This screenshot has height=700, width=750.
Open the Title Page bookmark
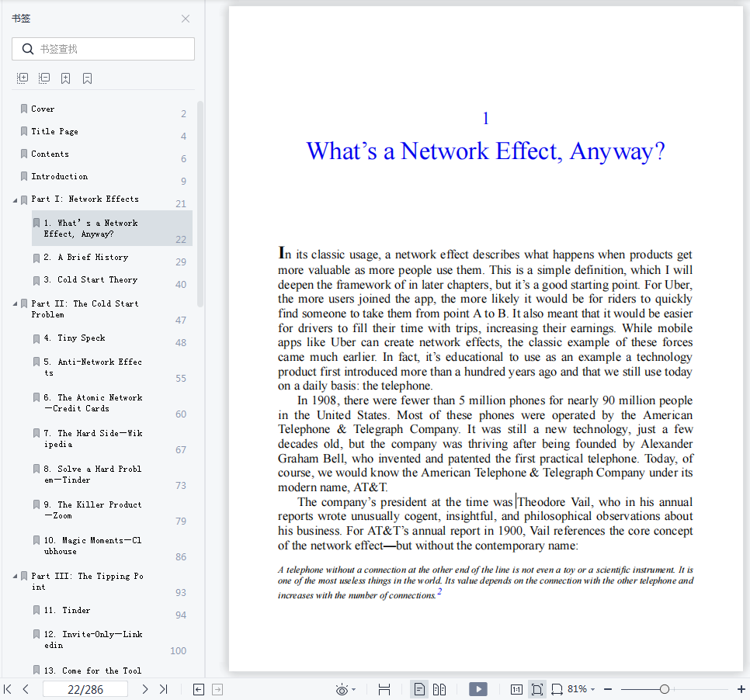click(54, 131)
